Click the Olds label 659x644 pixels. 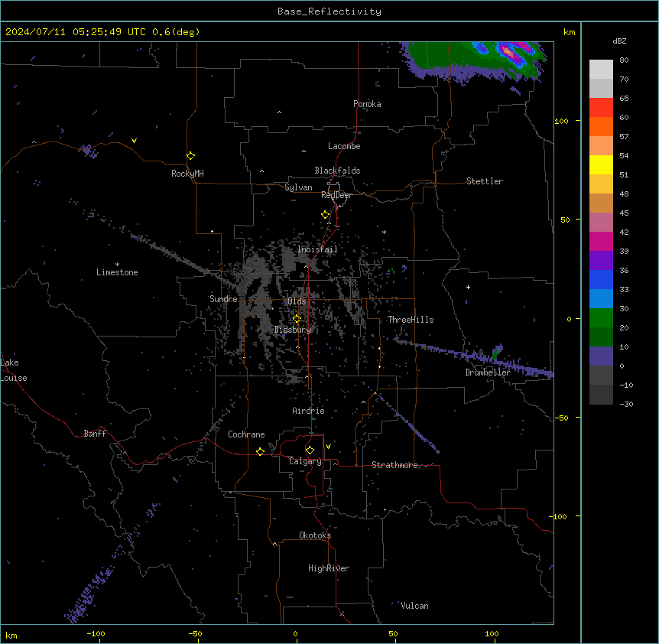pyautogui.click(x=297, y=301)
